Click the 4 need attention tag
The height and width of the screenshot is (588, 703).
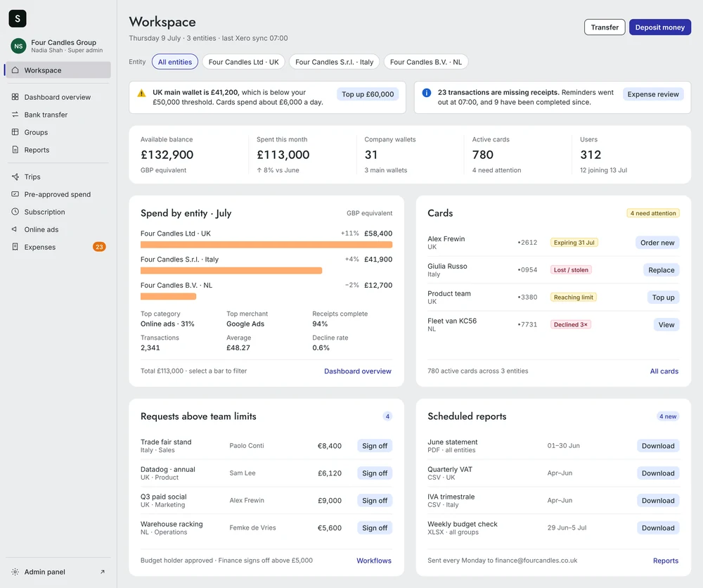(x=653, y=213)
